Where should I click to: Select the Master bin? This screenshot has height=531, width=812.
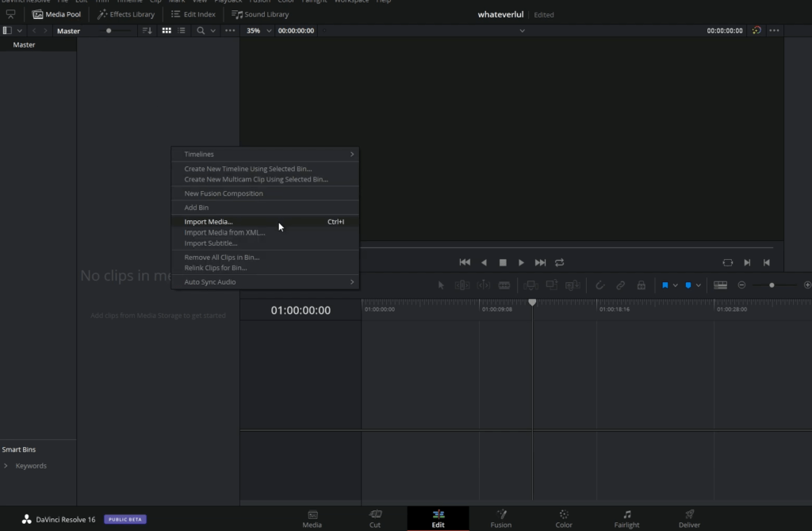38,44
